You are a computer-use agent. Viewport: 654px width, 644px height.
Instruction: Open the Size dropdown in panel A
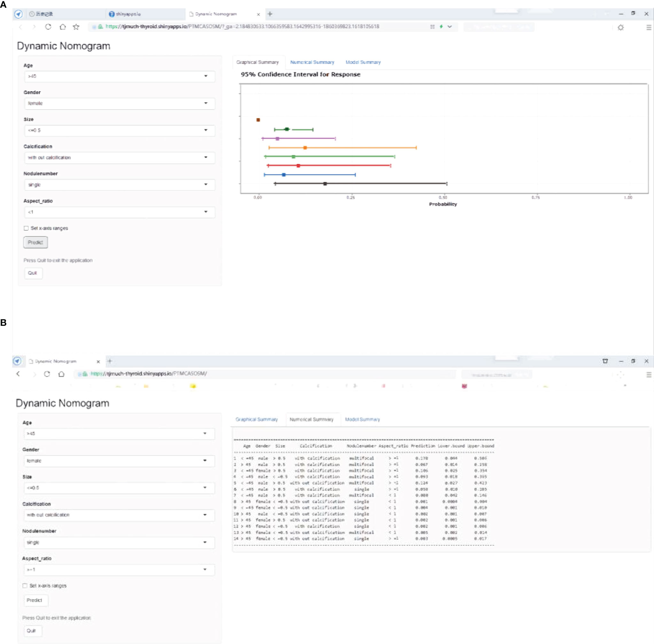coord(120,131)
